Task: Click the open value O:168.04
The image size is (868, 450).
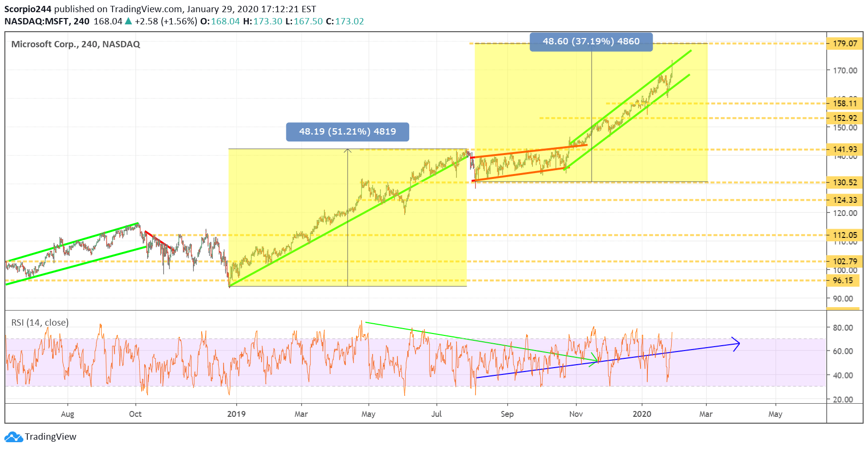Action: click(x=220, y=21)
